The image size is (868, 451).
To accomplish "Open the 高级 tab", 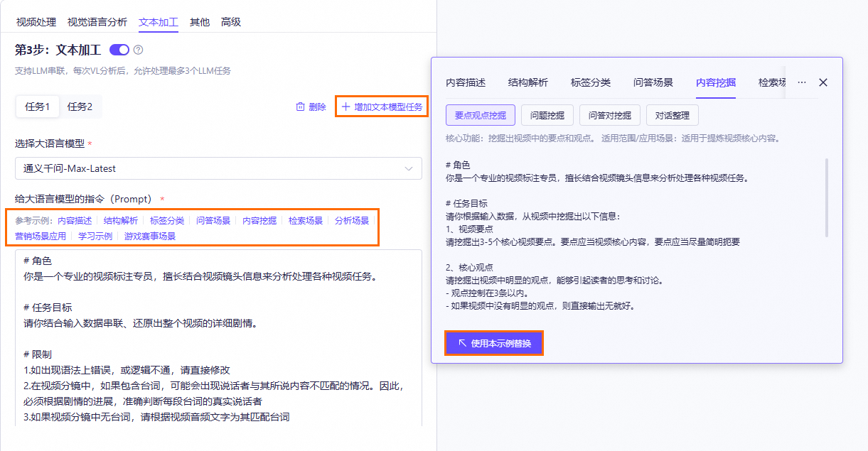I will click(x=231, y=22).
